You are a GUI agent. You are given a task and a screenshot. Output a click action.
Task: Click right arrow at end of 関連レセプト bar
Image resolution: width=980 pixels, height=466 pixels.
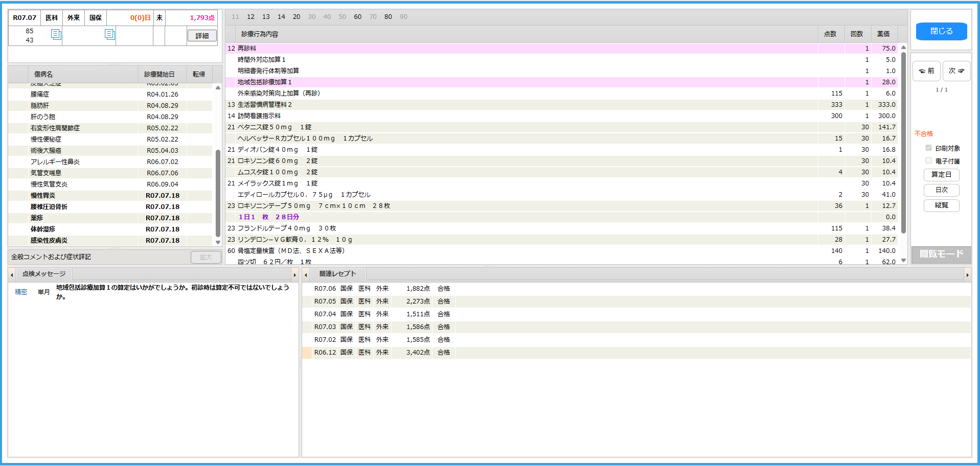coord(967,275)
